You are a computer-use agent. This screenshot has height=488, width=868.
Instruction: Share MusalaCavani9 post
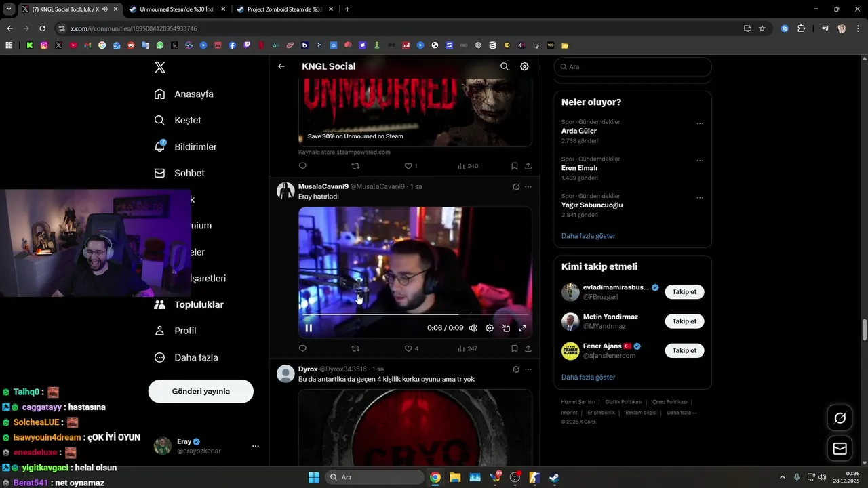pyautogui.click(x=528, y=348)
